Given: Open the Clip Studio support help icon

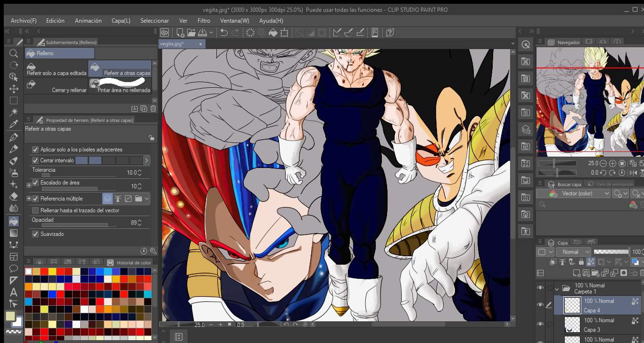Looking at the screenshot, I should pos(390,33).
